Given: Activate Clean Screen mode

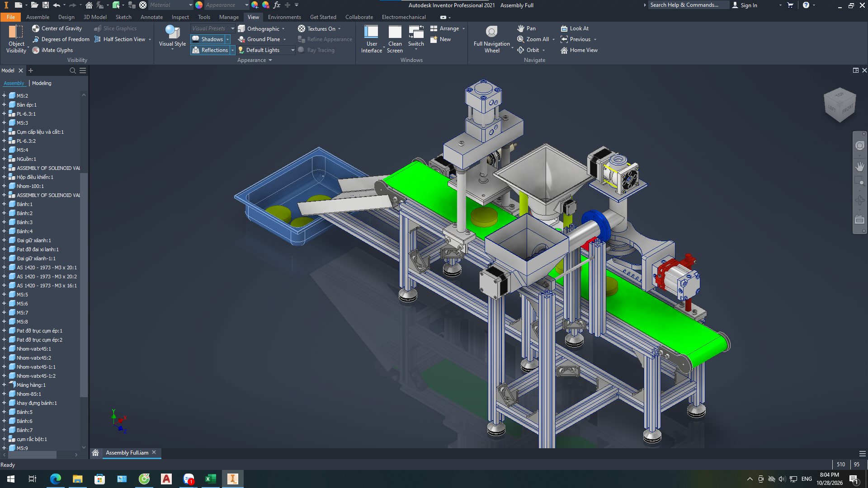Looking at the screenshot, I should click(x=395, y=39).
